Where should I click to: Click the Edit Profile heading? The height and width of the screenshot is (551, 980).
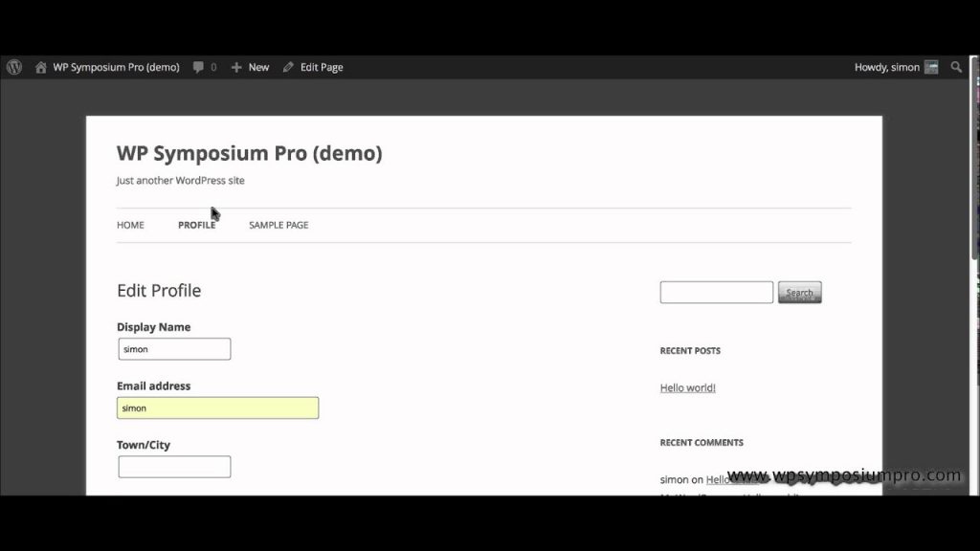[x=159, y=291]
